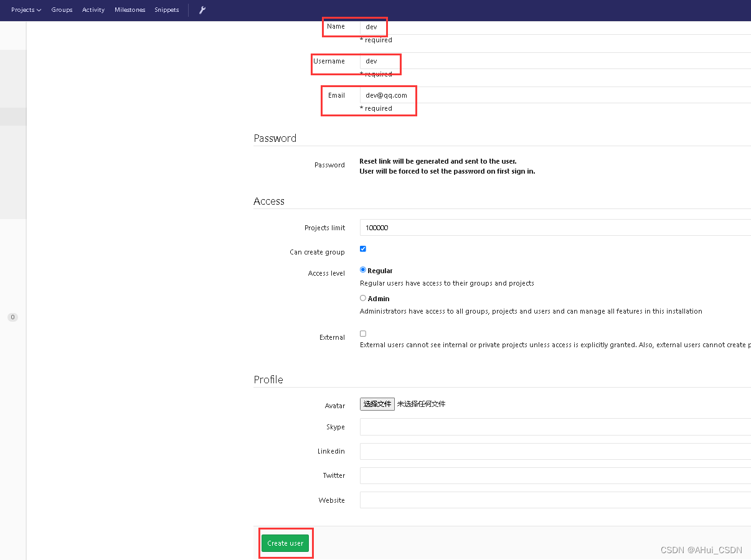Edit the Projects limit value 100000

555,228
